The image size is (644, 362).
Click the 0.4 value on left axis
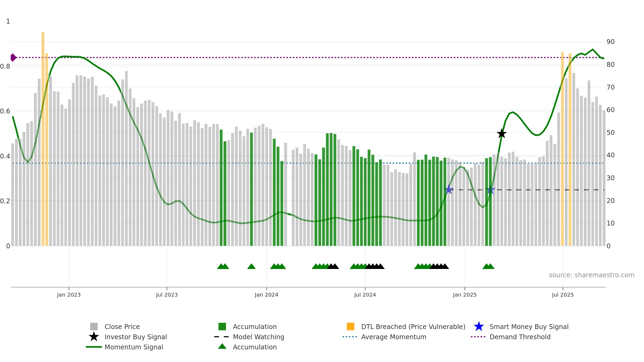pyautogui.click(x=5, y=156)
